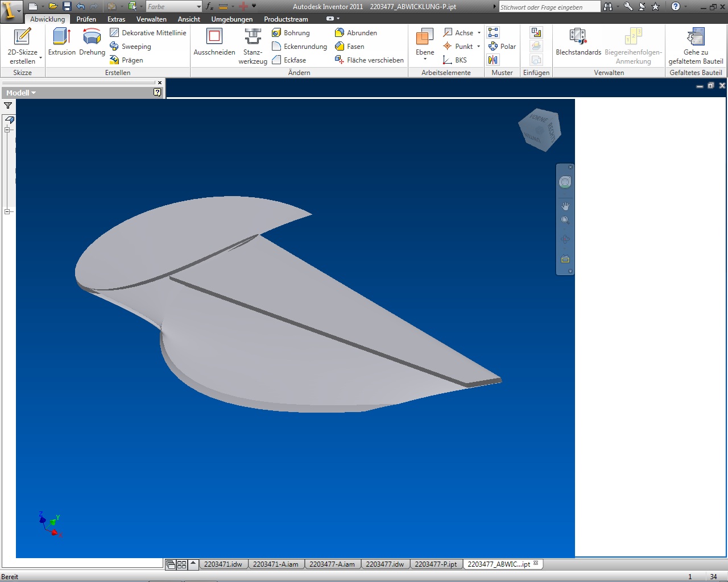Open the Stanzwerkzeug punch tool
The height and width of the screenshot is (582, 728).
click(x=253, y=46)
